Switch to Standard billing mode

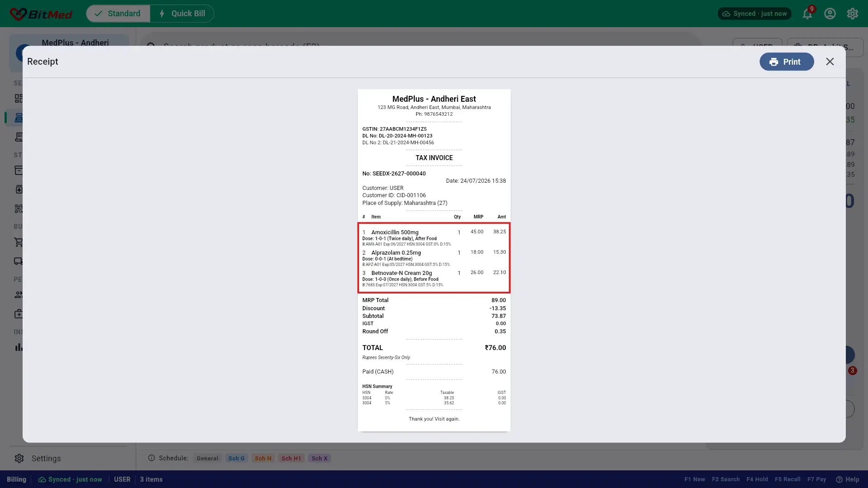point(118,14)
